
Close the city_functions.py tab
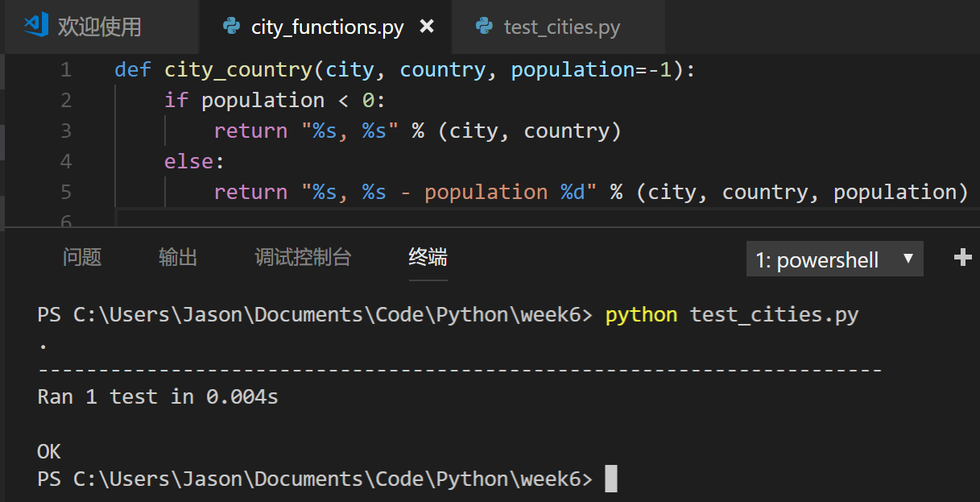coord(427,27)
